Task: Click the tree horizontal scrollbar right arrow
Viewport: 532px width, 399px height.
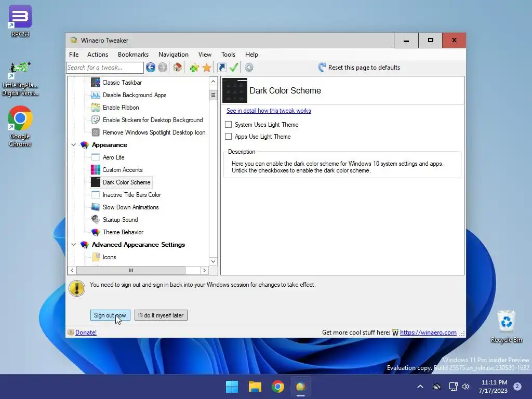Action: (x=204, y=270)
